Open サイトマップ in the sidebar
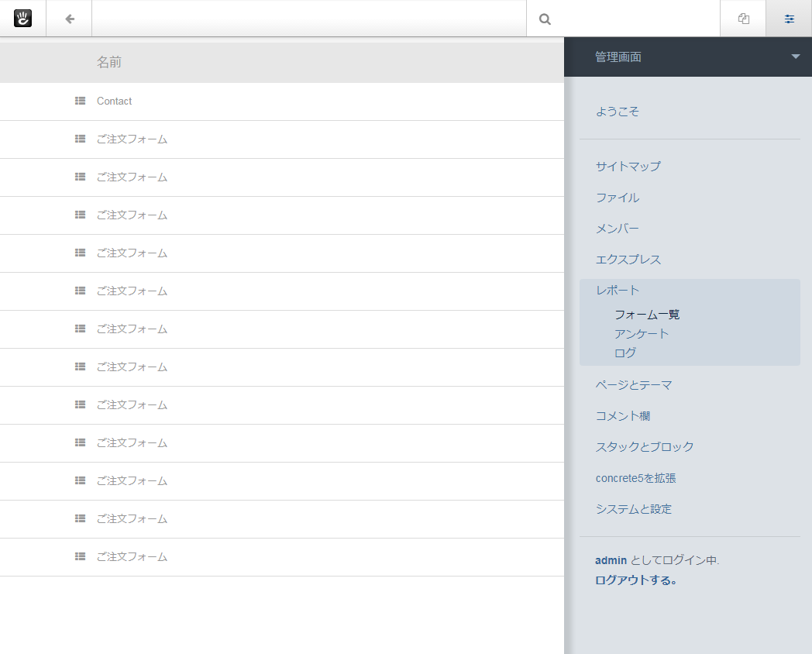 (628, 167)
